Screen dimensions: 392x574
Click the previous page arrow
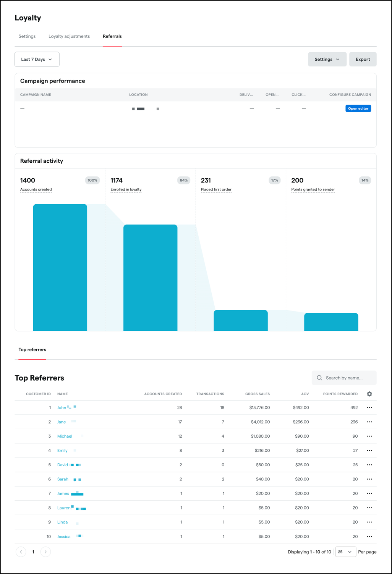pos(21,552)
